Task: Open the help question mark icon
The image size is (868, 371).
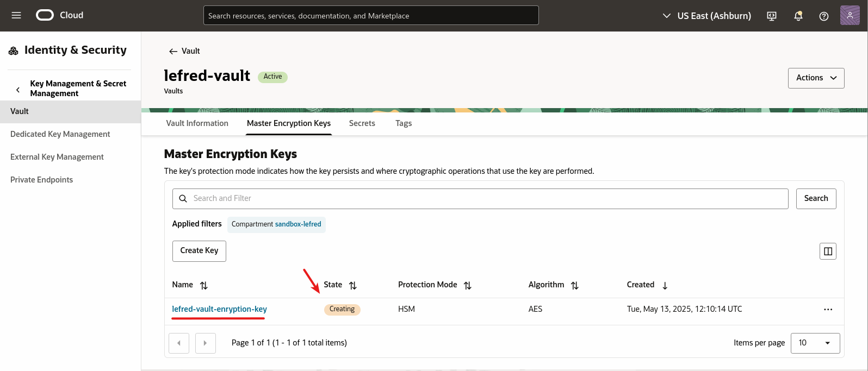Action: pyautogui.click(x=824, y=16)
